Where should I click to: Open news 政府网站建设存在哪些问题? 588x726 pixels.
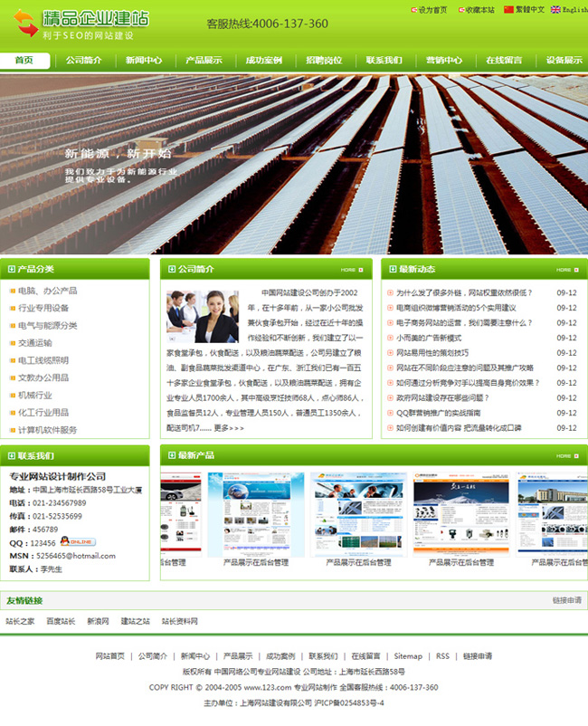(442, 397)
